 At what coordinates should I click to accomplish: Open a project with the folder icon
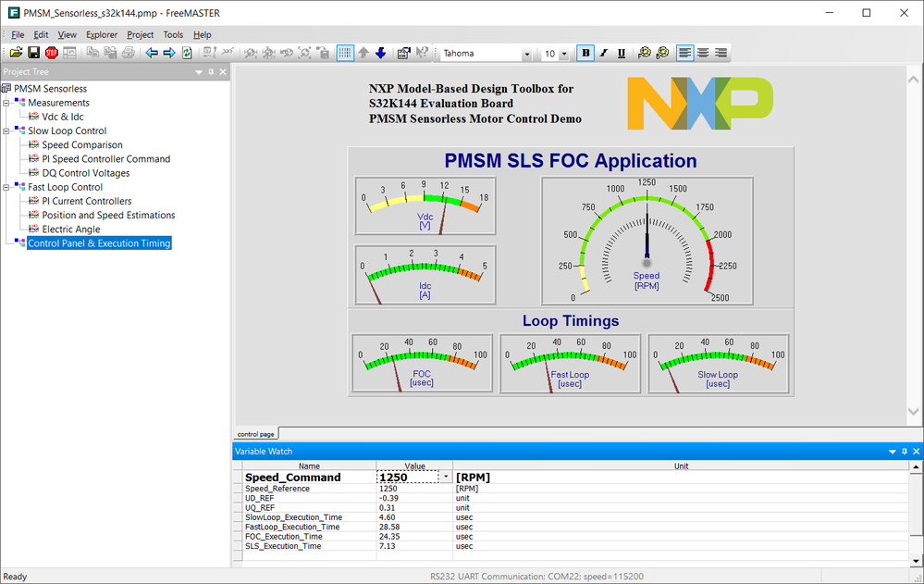[16, 53]
